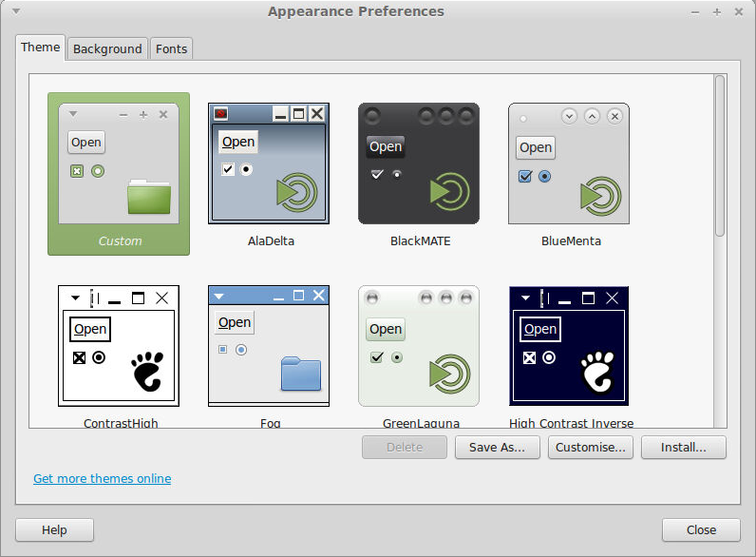Select the BlueMenta theme preview

point(569,163)
